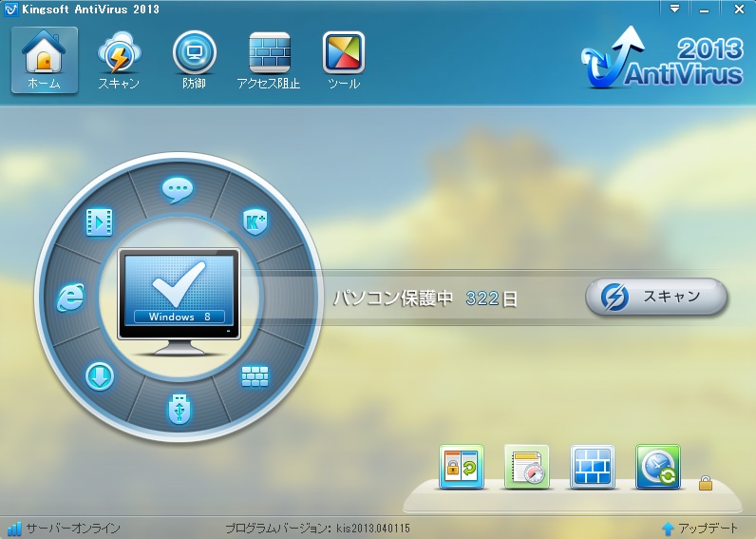Screen dimensions: 756x539
Task: Click the USB drive protection icon
Action: coord(179,409)
